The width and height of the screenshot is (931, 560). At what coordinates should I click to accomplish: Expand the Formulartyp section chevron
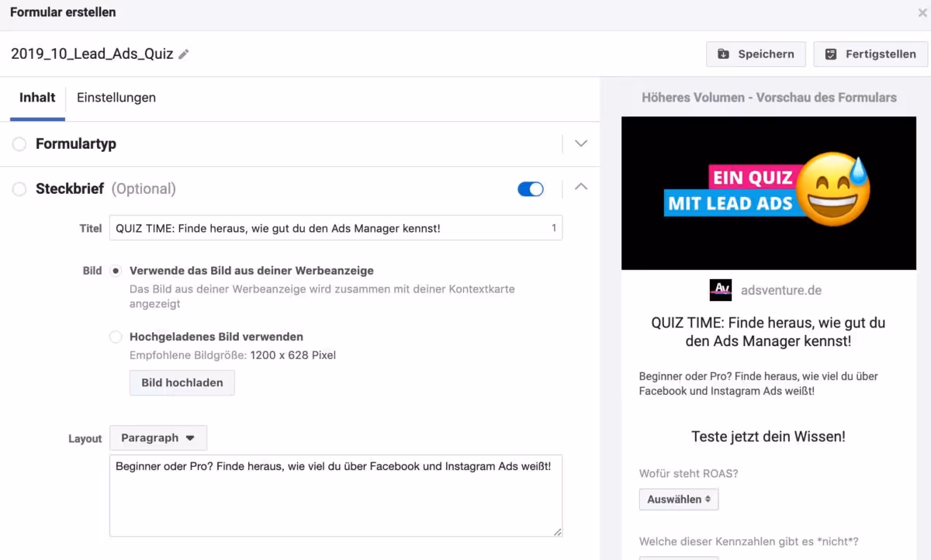click(x=581, y=143)
